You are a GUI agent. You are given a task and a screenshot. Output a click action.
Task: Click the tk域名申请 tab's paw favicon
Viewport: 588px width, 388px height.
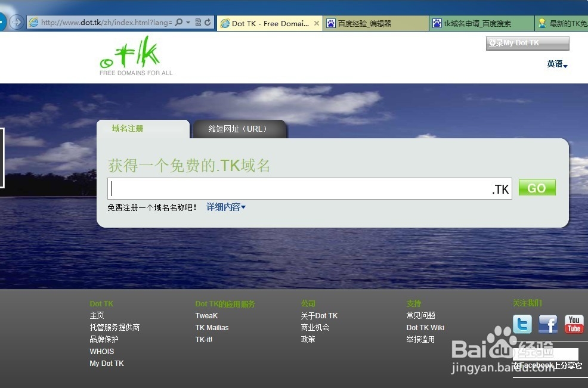(x=437, y=24)
